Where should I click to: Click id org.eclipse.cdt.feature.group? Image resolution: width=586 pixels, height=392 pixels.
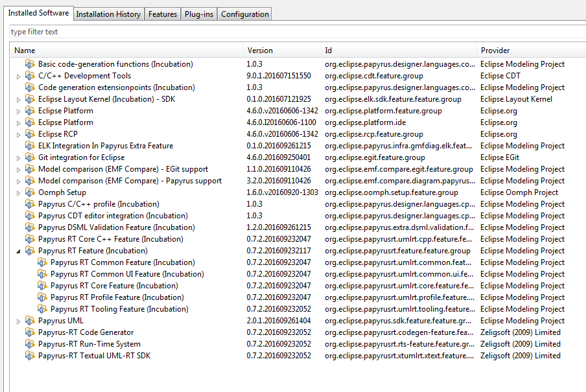(x=374, y=76)
